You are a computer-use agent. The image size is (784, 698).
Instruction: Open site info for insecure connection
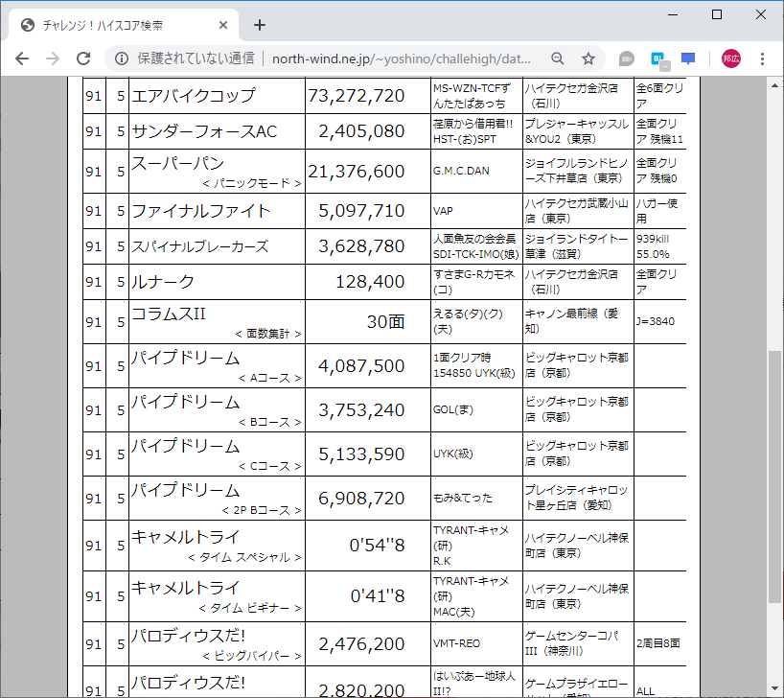(122, 58)
